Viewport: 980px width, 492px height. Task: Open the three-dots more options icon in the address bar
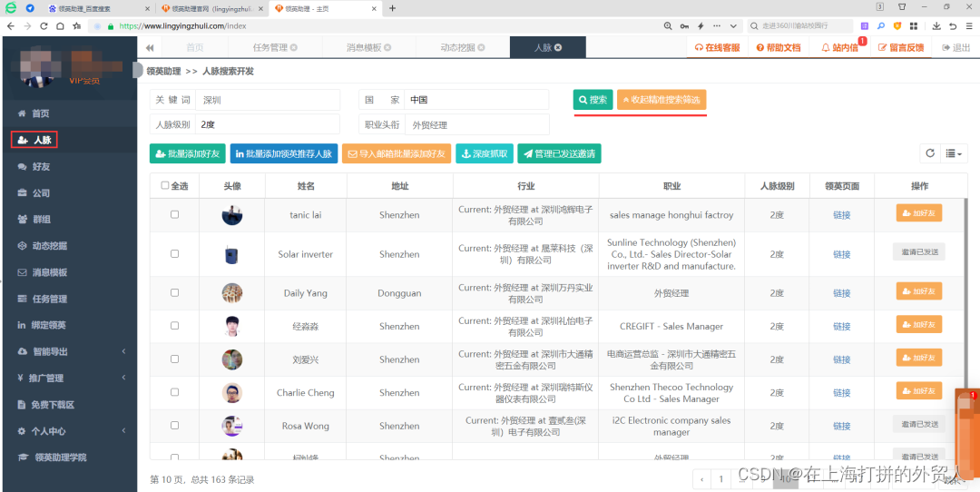pos(716,26)
